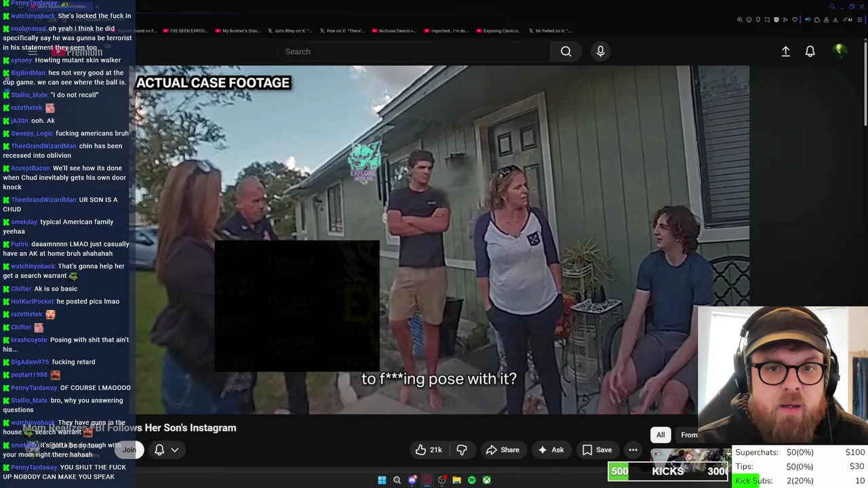Image resolution: width=868 pixels, height=488 pixels.
Task: Open Windows taskbar search
Action: coord(397,480)
